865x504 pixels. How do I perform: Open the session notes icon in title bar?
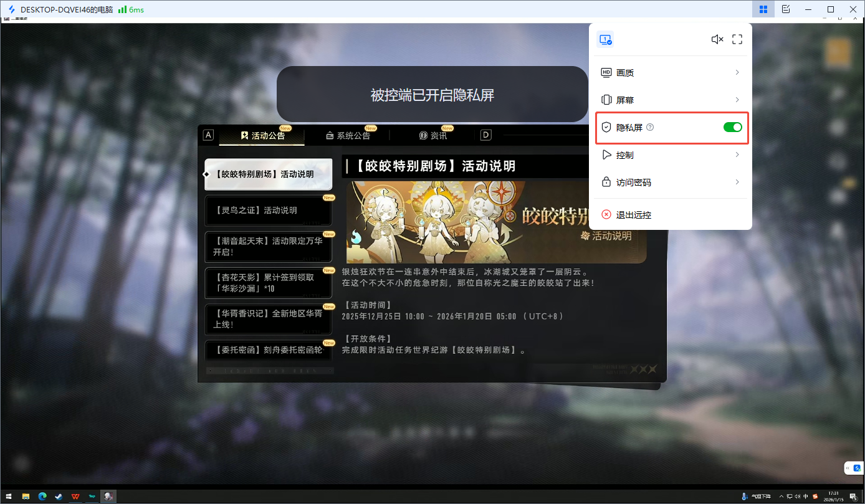click(x=786, y=9)
